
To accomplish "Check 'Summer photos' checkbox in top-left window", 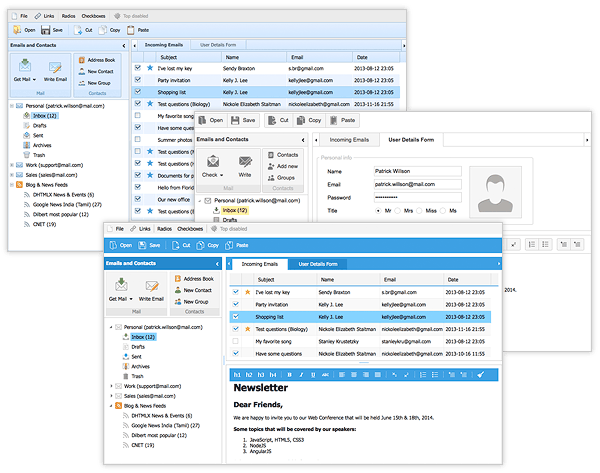I will click(138, 139).
